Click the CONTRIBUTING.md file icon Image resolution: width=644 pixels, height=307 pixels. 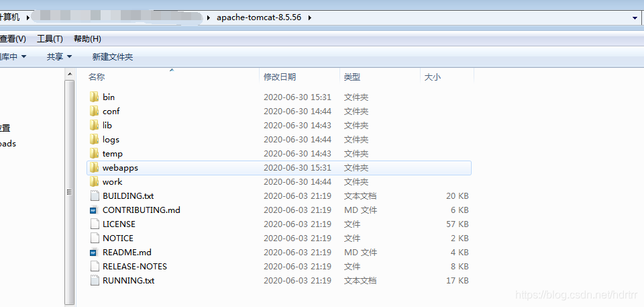[95, 210]
